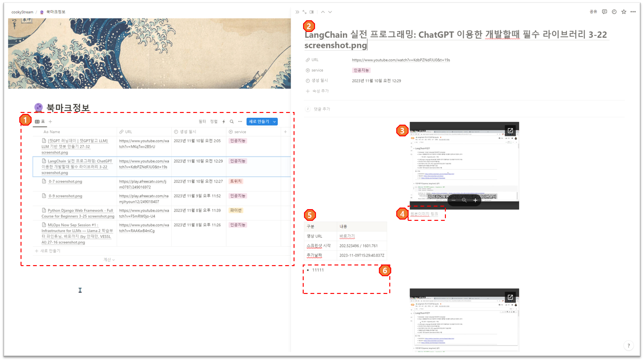Viewport: 644px width, 361px height.
Task: Close the side peek panel with the double-chevron icon
Action: coord(297,12)
